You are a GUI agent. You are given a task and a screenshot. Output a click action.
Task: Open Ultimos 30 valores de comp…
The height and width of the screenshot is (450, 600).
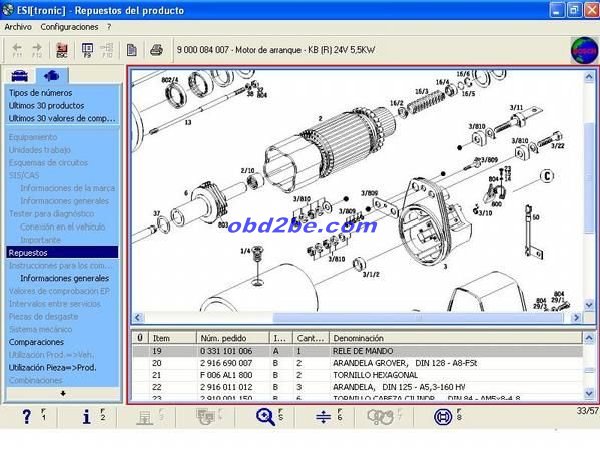[62, 118]
